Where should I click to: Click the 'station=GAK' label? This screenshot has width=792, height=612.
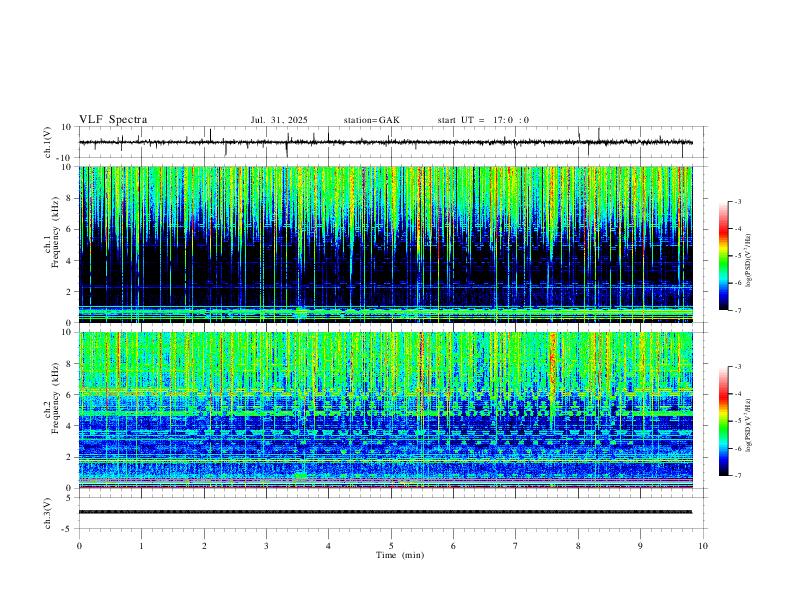tap(371, 120)
